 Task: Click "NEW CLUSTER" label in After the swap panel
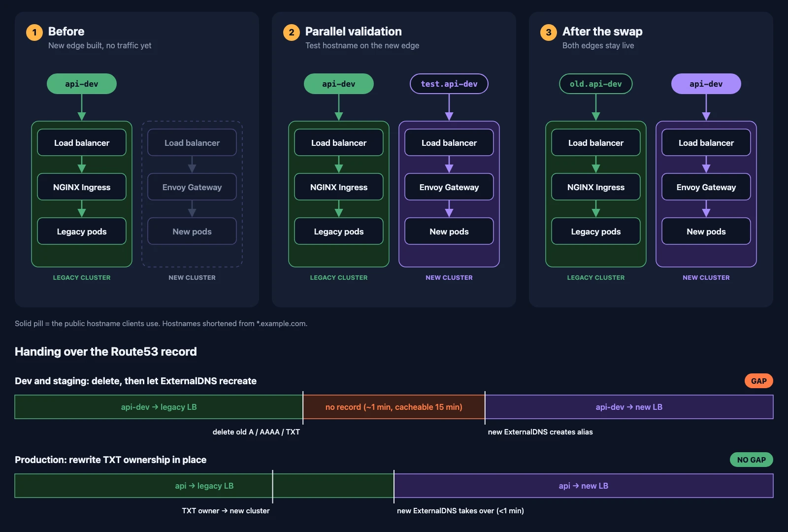click(706, 278)
